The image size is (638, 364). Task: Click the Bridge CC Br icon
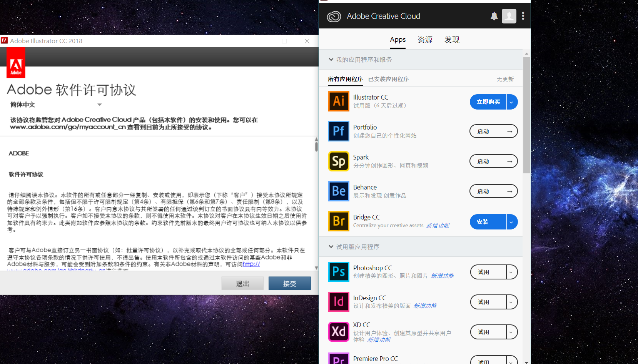[339, 221]
